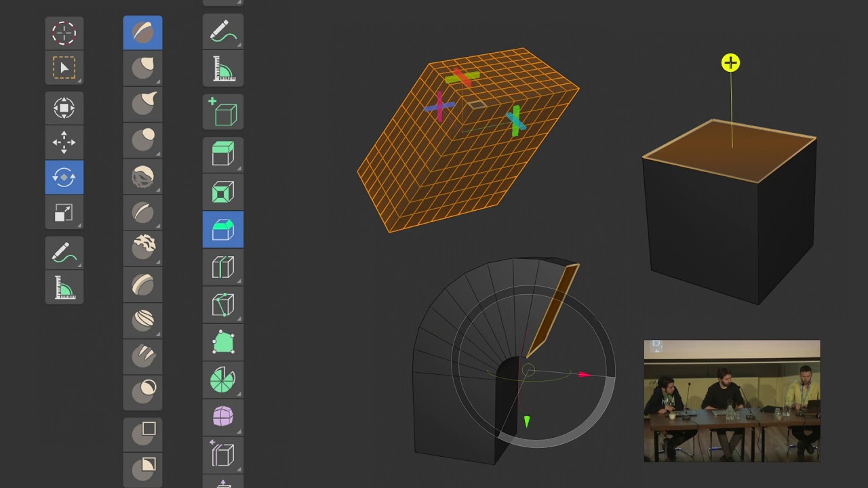Select the Add Cube tool
The width and height of the screenshot is (868, 488).
(223, 111)
